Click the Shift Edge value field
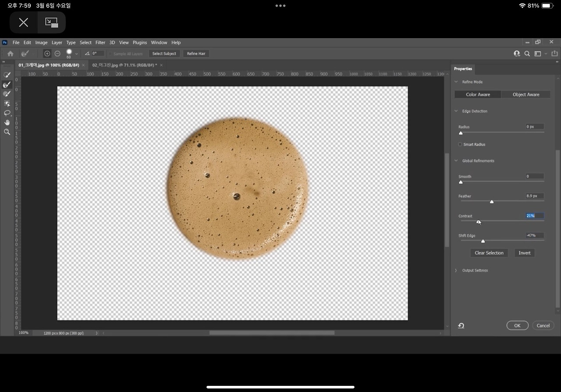This screenshot has height=392, width=561. [535, 235]
